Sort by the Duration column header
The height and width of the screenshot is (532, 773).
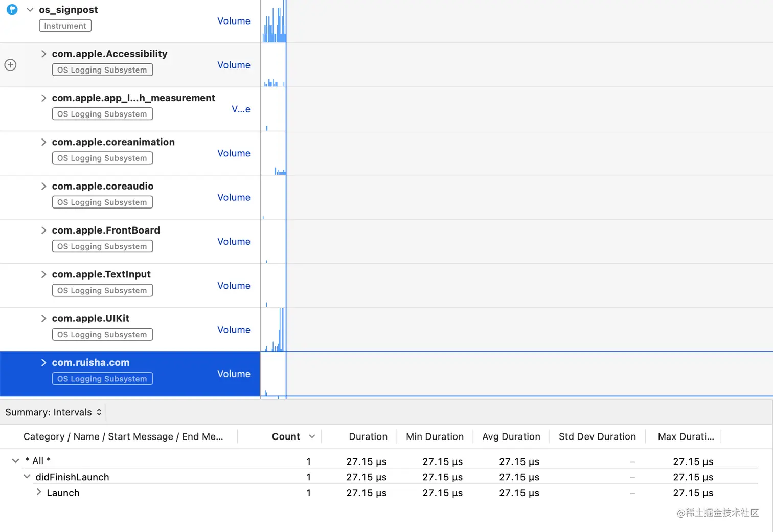(x=368, y=436)
